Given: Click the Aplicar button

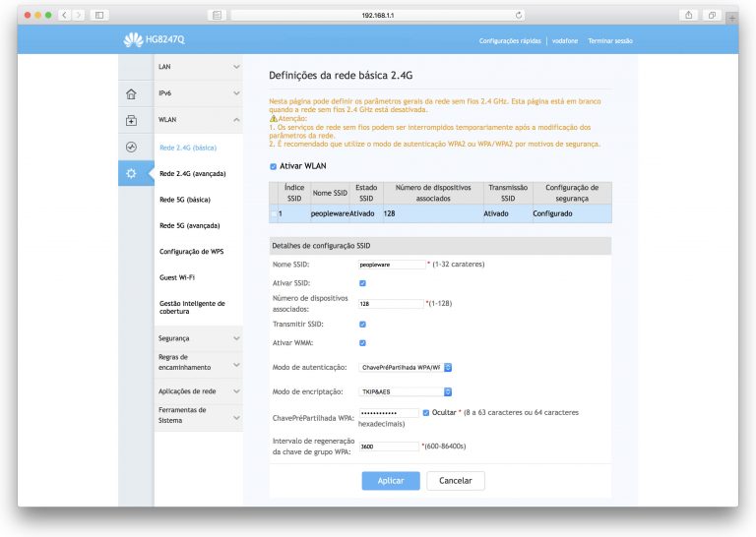Looking at the screenshot, I should click(x=391, y=481).
